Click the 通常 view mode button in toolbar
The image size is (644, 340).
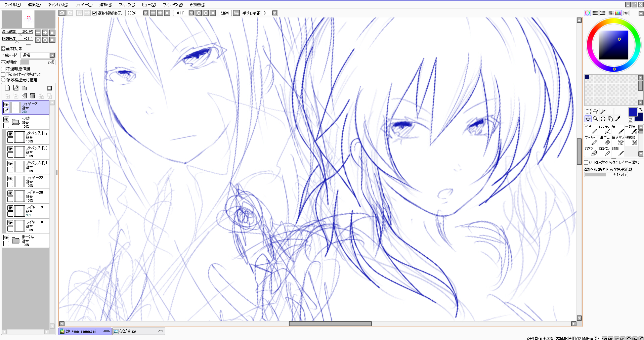click(225, 13)
